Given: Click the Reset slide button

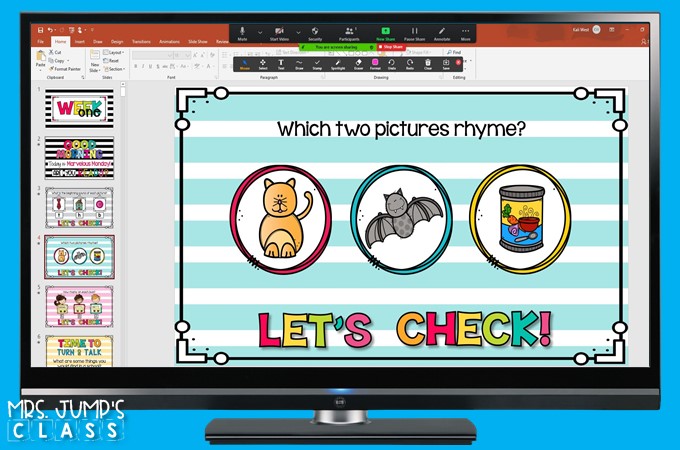Looking at the screenshot, I should click(x=111, y=61).
